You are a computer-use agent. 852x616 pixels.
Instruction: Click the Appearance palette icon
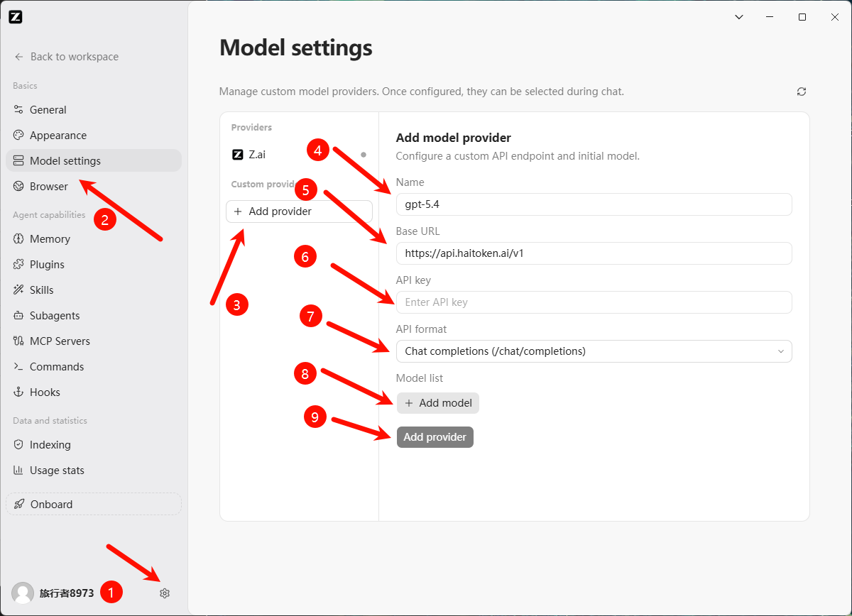point(18,136)
